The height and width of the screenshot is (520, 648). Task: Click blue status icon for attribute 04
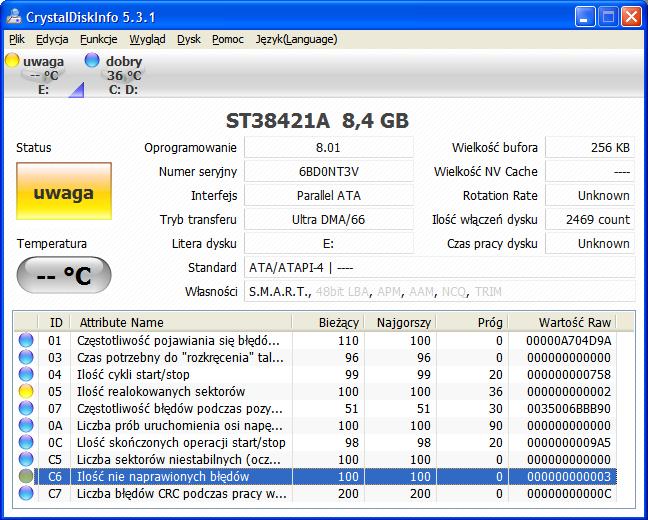pos(26,374)
